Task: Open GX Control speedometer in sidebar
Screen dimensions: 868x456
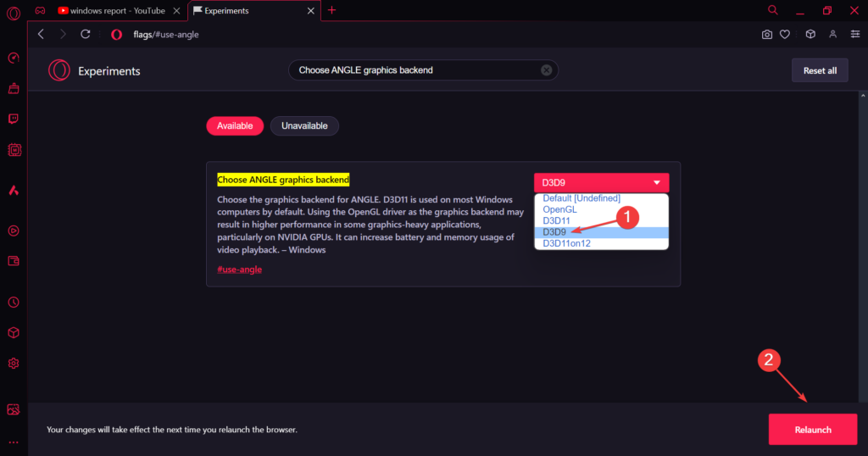Action: [14, 58]
